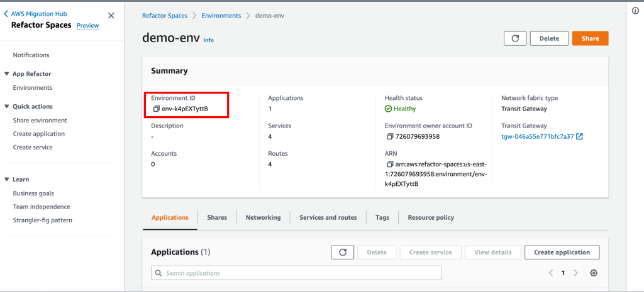The height and width of the screenshot is (292, 644).
Task: Copy the environment ARN
Action: tap(390, 164)
